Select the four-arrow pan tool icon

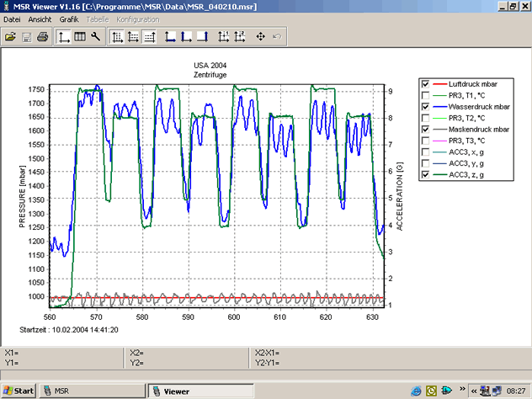coord(260,37)
